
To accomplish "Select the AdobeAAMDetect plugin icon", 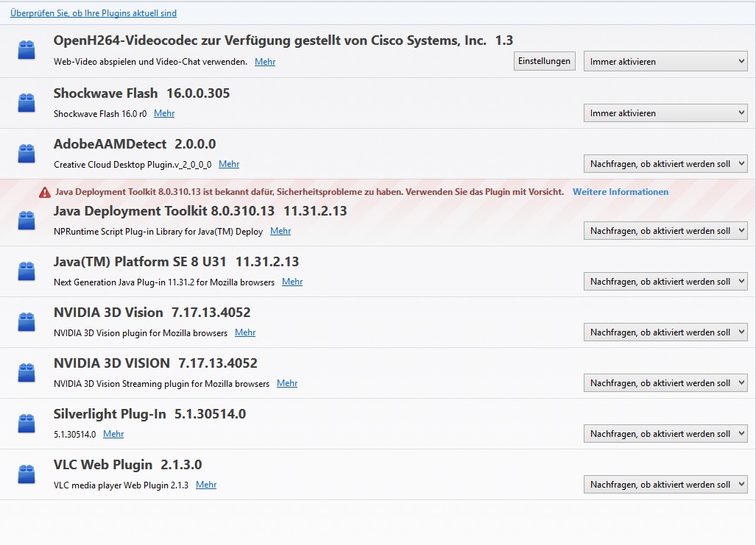I will tap(27, 153).
